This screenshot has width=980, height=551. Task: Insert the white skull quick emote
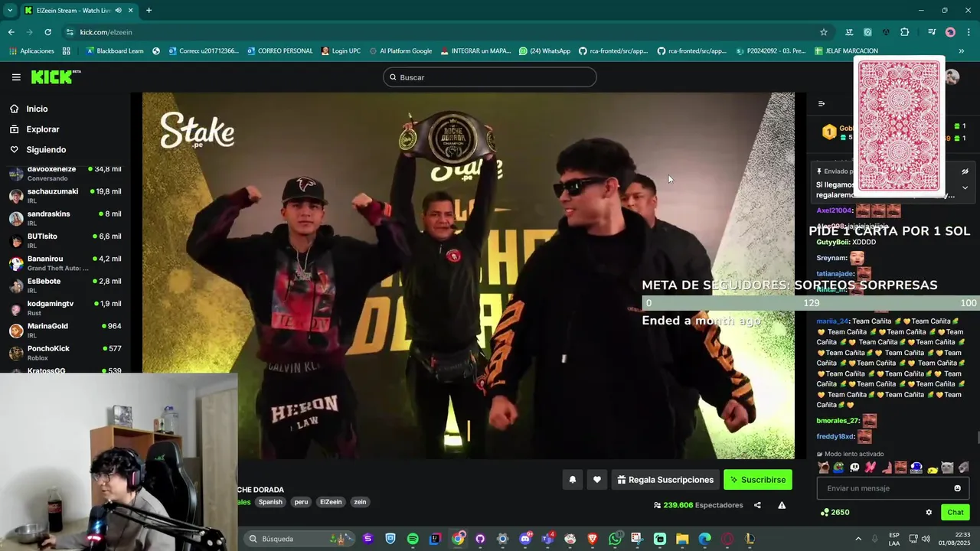tap(854, 468)
